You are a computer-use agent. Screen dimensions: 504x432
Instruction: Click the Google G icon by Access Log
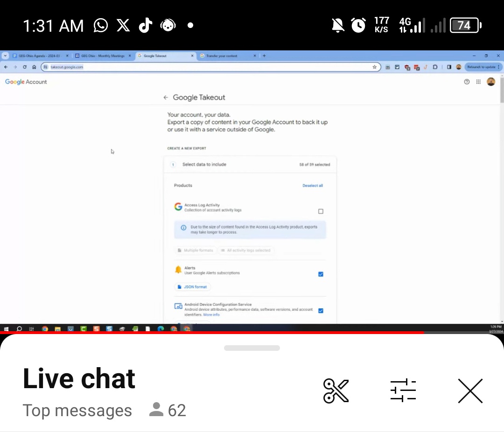[178, 206]
